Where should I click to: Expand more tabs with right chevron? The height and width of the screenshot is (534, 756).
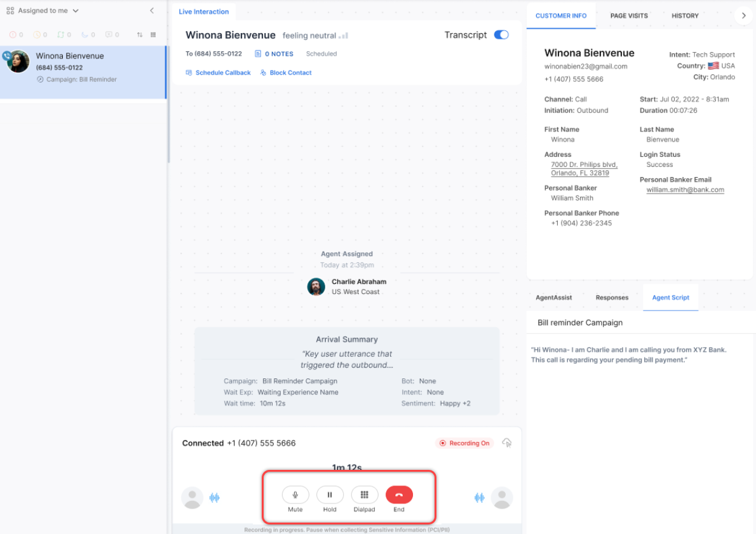[x=743, y=15]
